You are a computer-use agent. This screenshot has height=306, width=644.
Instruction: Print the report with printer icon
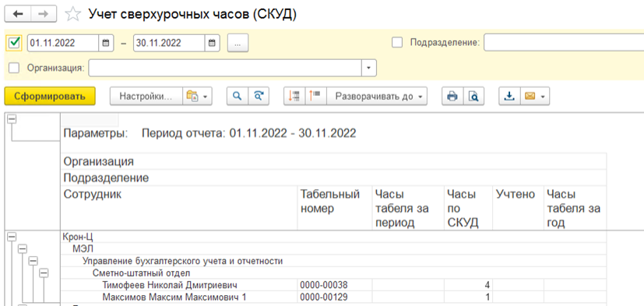click(452, 96)
